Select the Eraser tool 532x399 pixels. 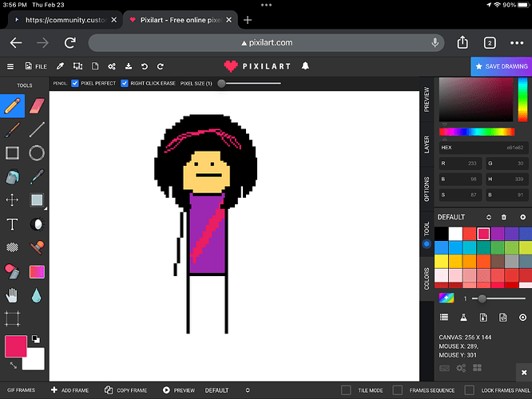click(37, 105)
